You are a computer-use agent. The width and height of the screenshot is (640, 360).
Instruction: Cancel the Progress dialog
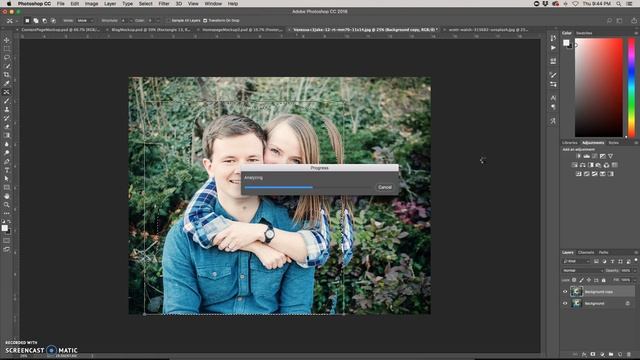(x=384, y=187)
